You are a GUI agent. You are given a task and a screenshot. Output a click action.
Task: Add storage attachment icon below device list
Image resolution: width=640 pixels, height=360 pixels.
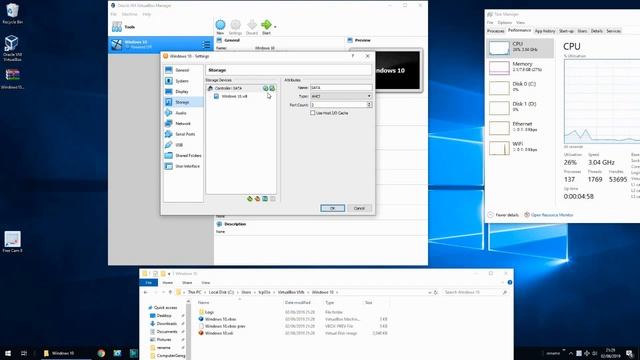coord(265,199)
